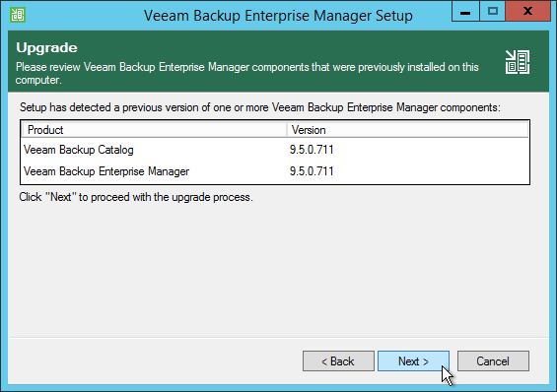Cancel the setup wizard
The height and width of the screenshot is (392, 557).
coord(493,361)
